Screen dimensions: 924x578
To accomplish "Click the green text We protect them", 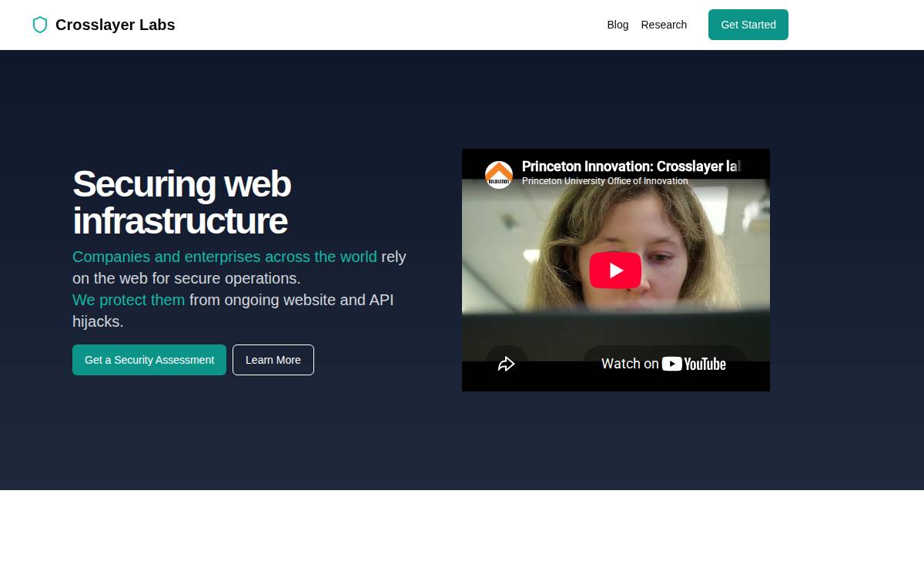I will [x=129, y=300].
